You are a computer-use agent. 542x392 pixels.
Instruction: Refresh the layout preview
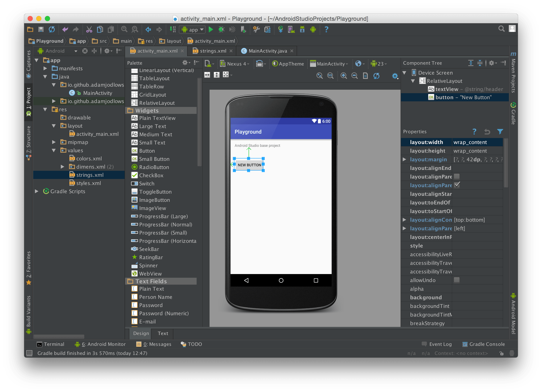(376, 76)
